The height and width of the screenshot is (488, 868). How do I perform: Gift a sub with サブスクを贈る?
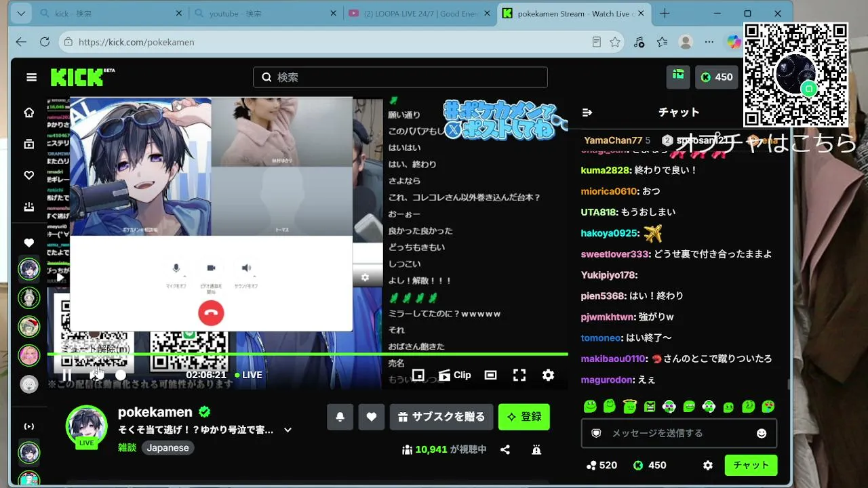click(x=441, y=417)
